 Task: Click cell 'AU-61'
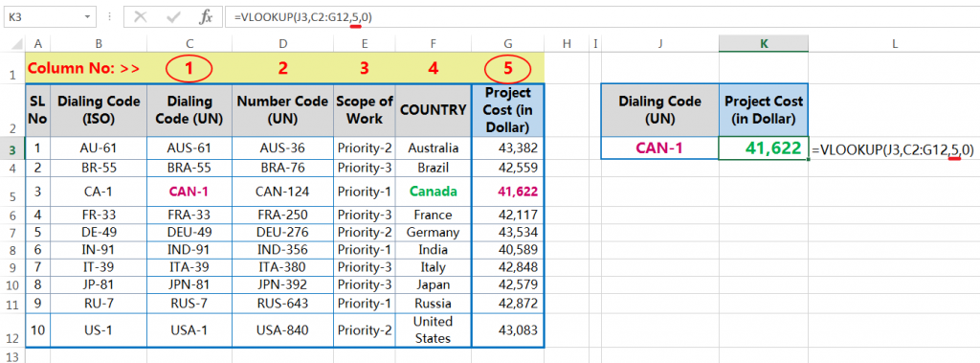(x=99, y=148)
